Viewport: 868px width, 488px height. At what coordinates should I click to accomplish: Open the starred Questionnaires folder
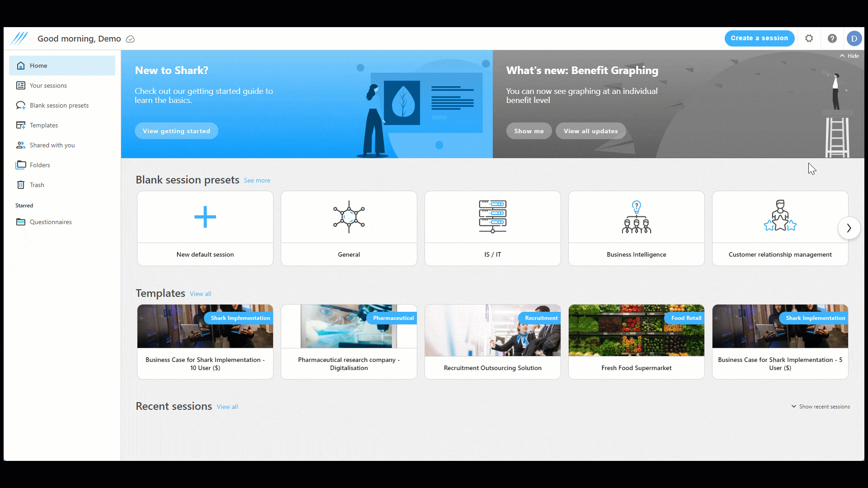point(62,222)
